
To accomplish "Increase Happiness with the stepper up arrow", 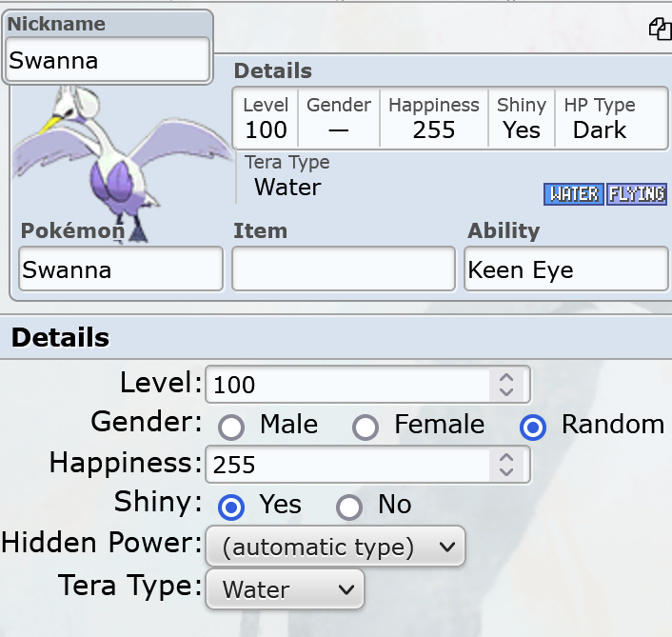I will [506, 457].
